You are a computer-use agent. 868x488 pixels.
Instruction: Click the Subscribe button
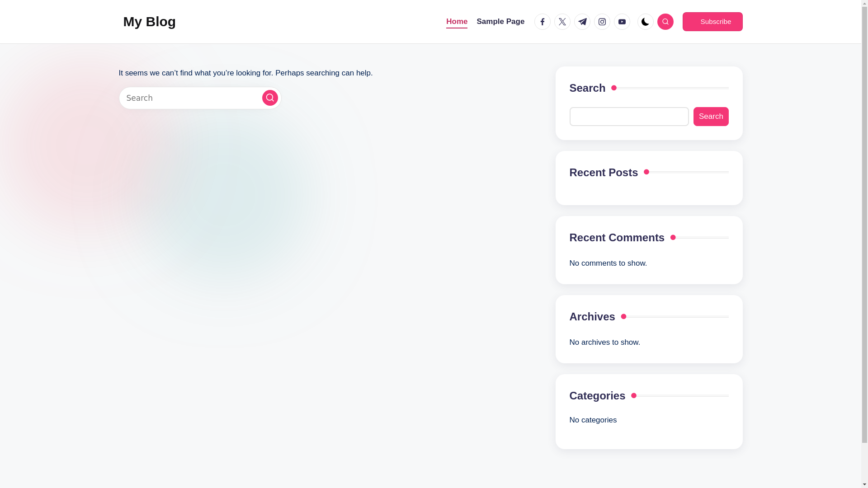(712, 22)
